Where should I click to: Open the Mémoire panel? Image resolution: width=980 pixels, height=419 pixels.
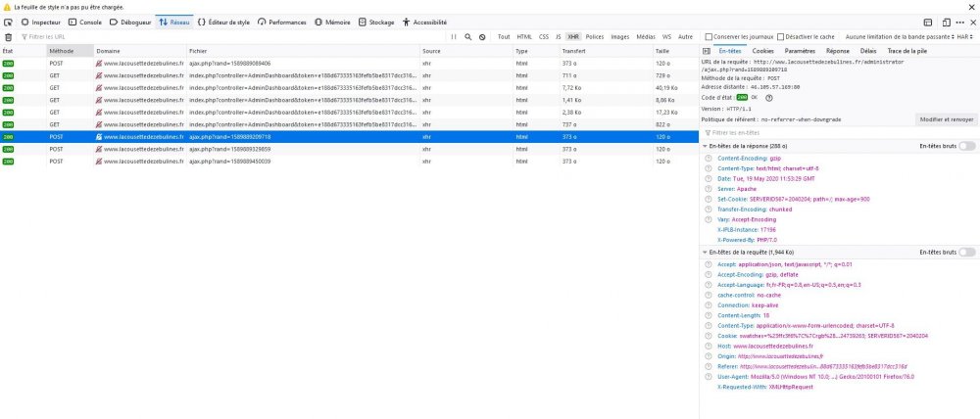click(x=332, y=22)
